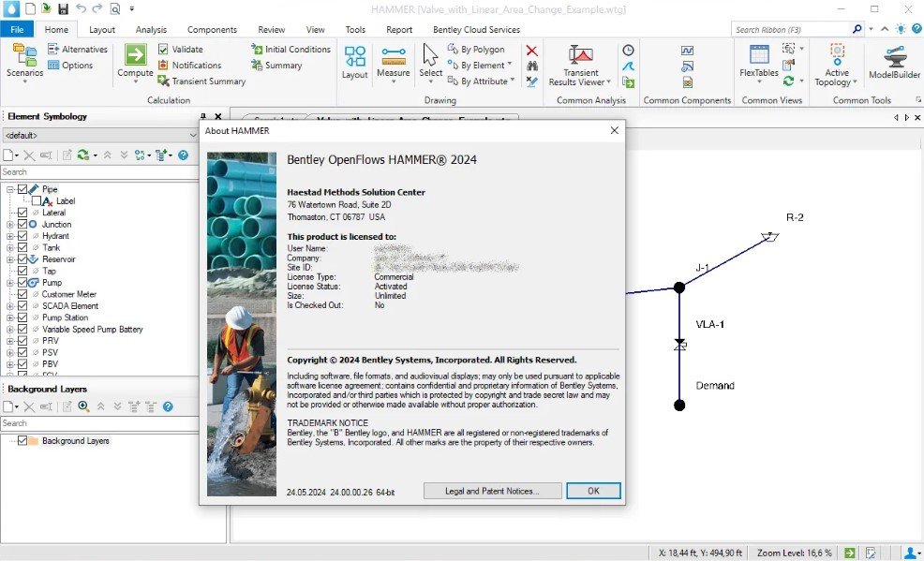Select the Measure tool

[x=393, y=63]
